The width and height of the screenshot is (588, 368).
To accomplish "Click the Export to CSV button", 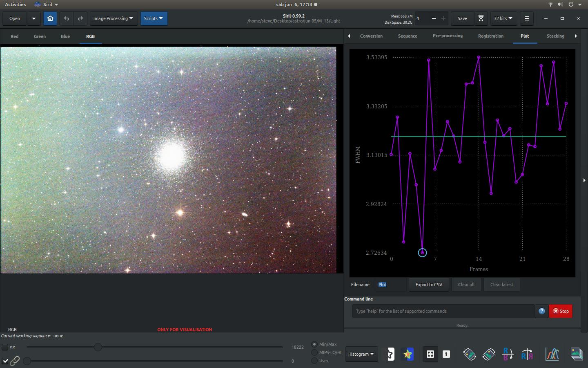I will point(429,285).
